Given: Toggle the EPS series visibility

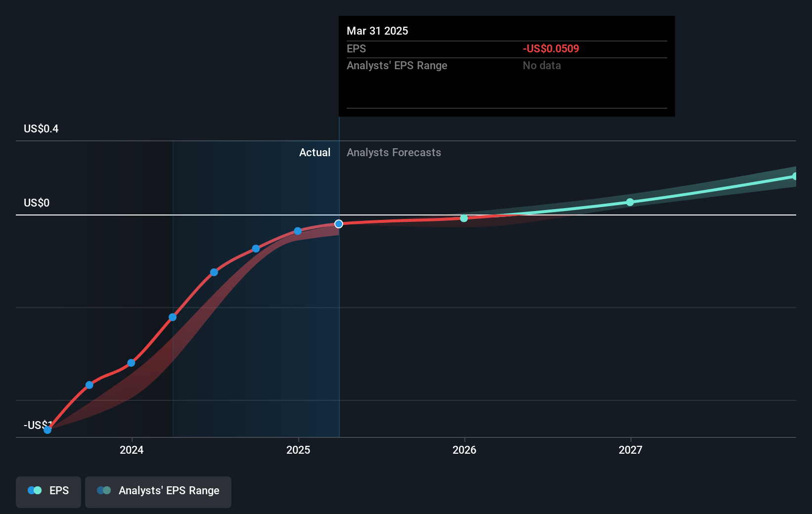Looking at the screenshot, I should pos(48,490).
